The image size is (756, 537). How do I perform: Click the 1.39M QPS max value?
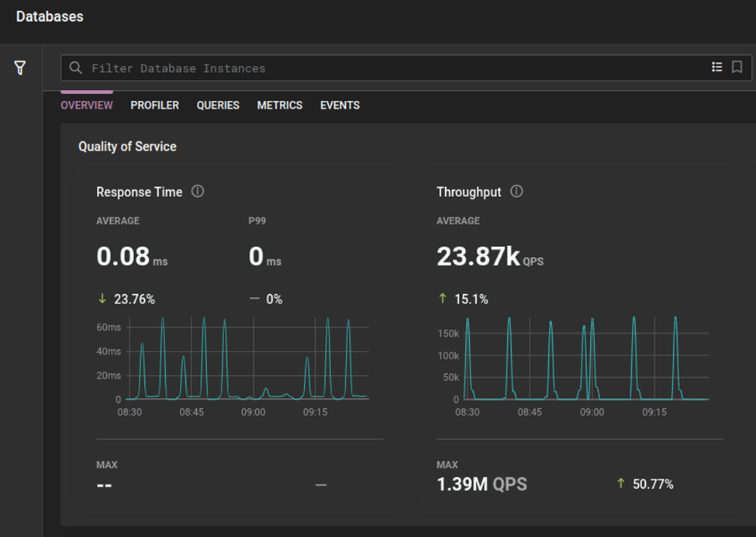point(482,484)
